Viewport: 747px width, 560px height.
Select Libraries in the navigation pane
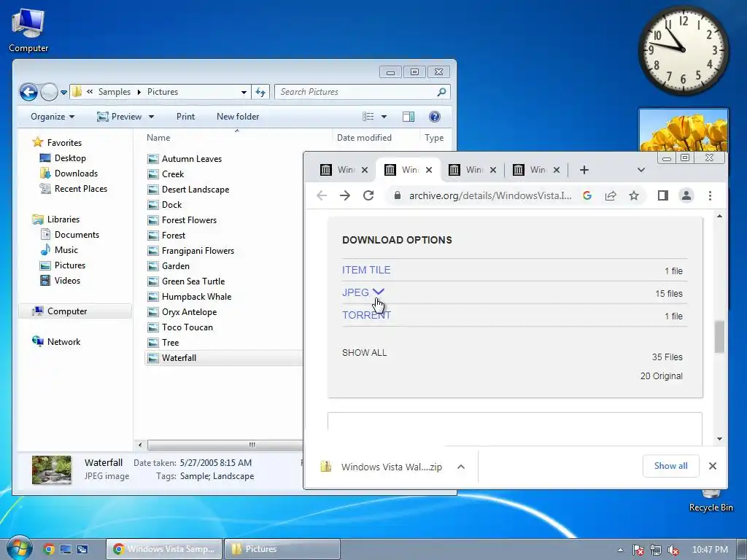pyautogui.click(x=63, y=219)
